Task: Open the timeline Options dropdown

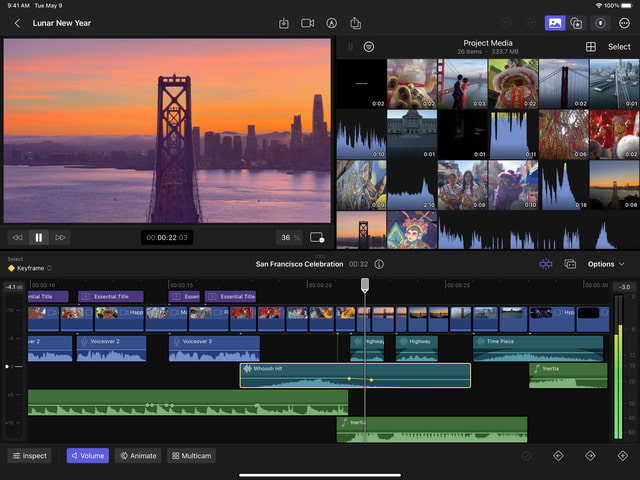Action: click(606, 264)
